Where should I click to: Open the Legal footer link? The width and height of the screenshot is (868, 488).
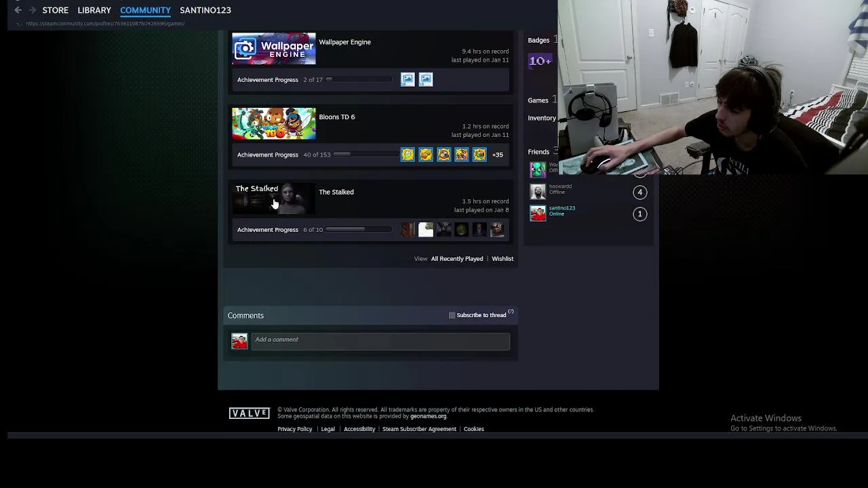click(328, 429)
